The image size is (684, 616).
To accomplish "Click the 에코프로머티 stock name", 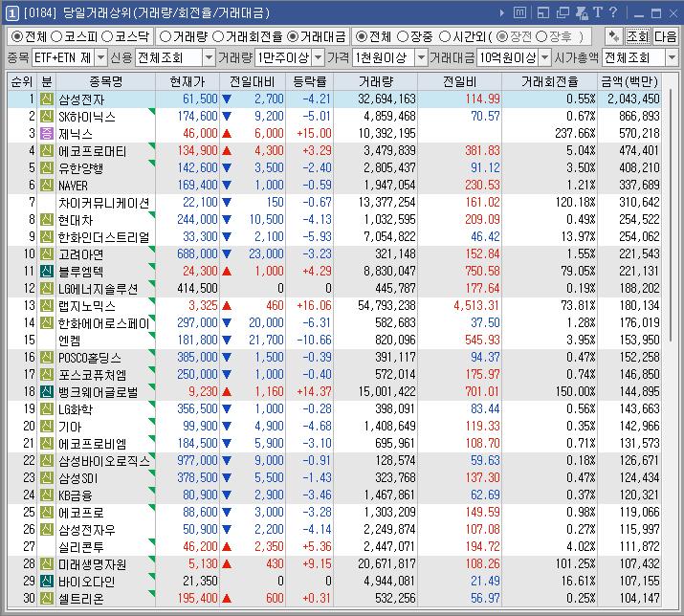I will [93, 151].
